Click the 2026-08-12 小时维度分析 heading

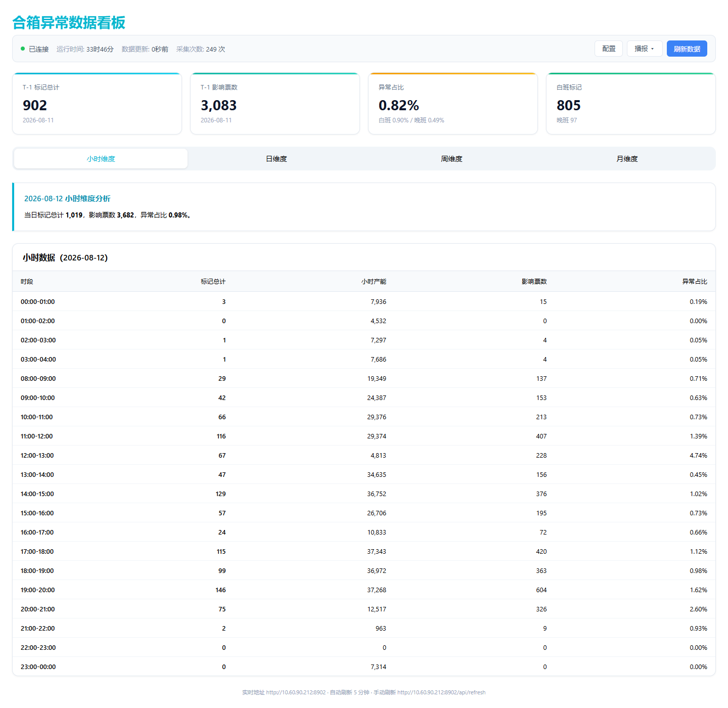(67, 199)
